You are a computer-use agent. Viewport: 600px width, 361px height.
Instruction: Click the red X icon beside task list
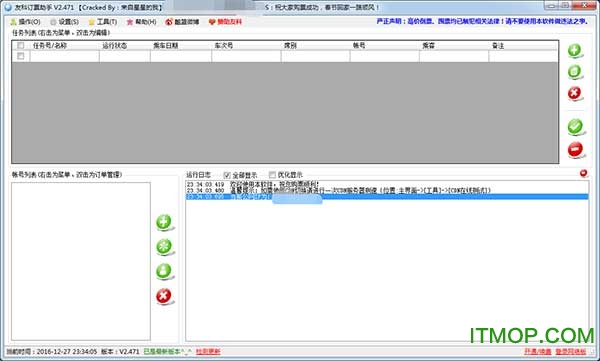point(574,93)
